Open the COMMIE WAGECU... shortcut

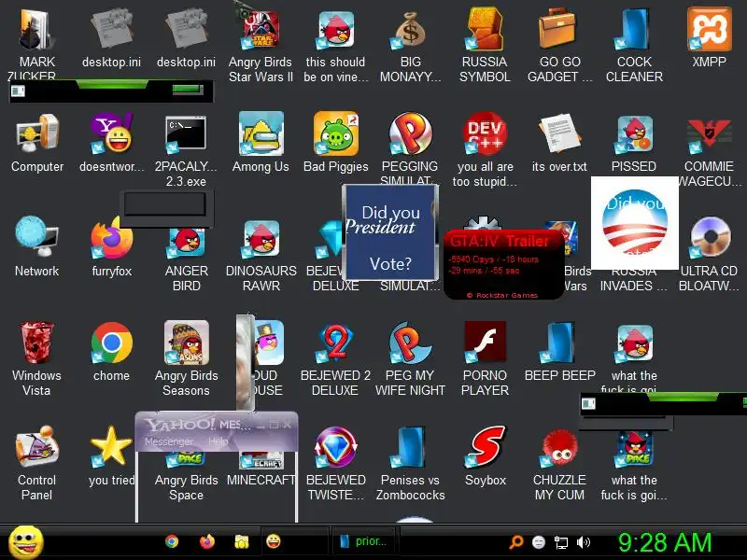coord(710,135)
